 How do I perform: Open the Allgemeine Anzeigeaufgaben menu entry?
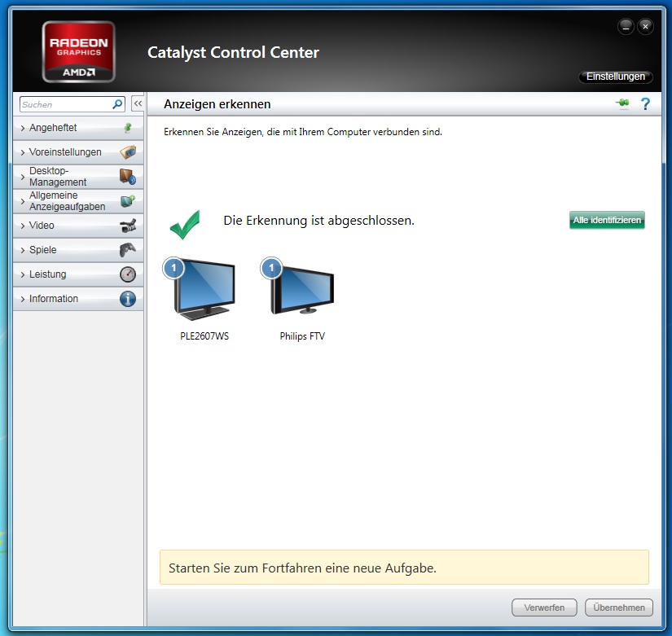(78, 201)
